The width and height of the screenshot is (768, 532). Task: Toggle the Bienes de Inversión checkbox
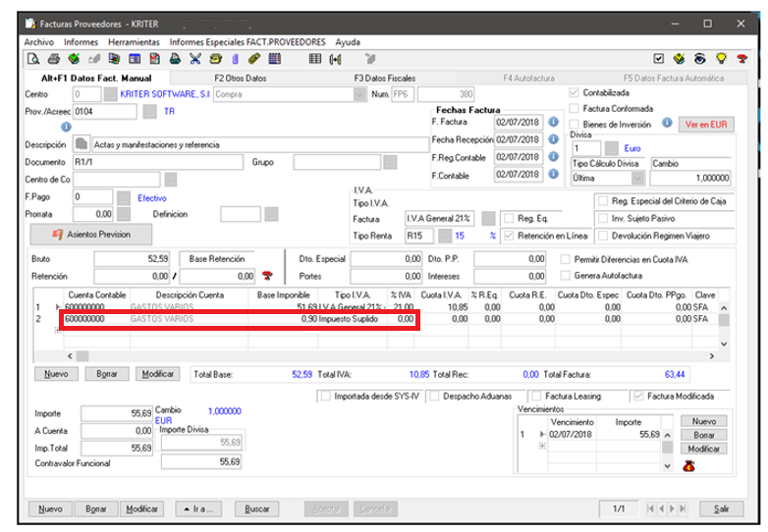[x=574, y=125]
